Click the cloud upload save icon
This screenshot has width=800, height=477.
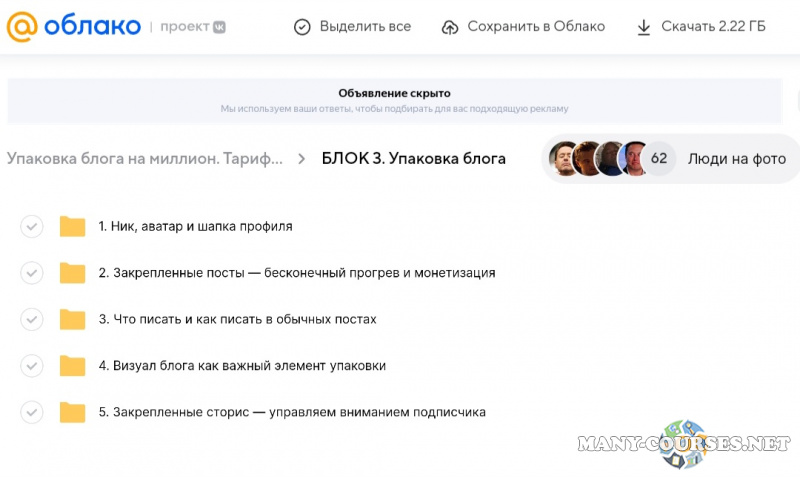(450, 27)
